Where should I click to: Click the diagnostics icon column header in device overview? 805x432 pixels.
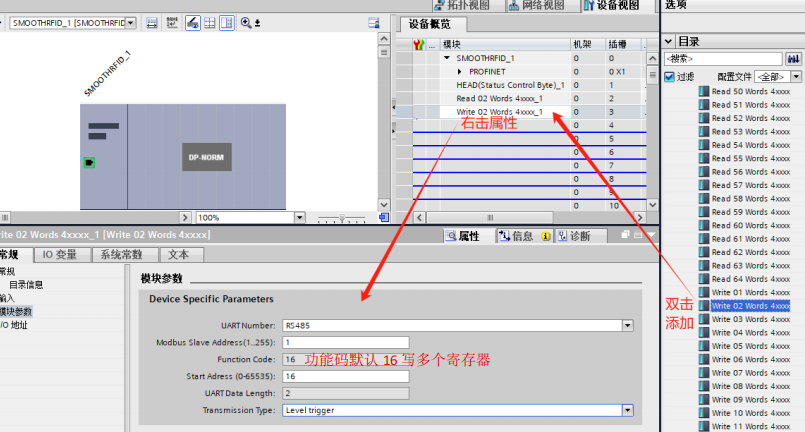(x=418, y=45)
